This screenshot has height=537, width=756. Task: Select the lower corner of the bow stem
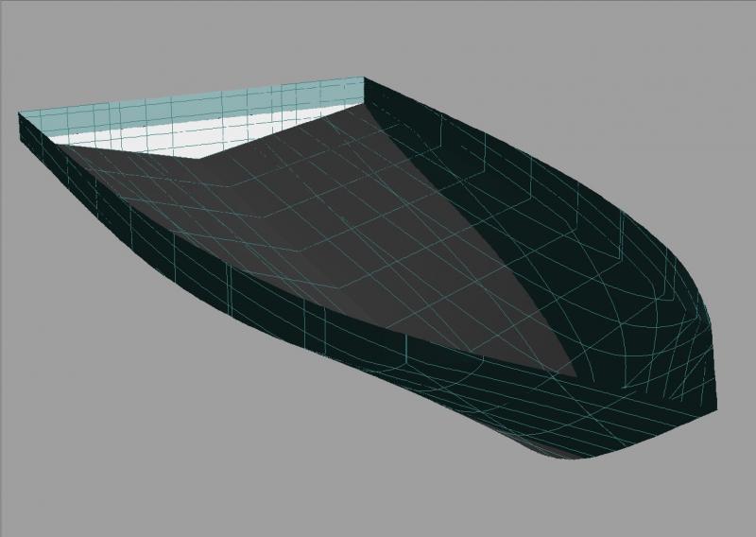click(x=715, y=408)
